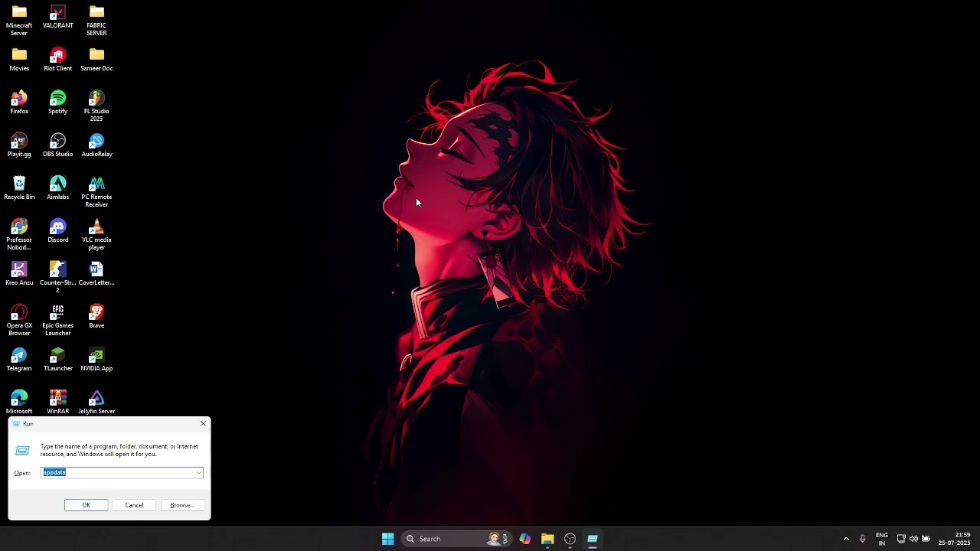This screenshot has width=980, height=551.
Task: Select the PC Remote Receiver icon
Action: click(x=96, y=191)
